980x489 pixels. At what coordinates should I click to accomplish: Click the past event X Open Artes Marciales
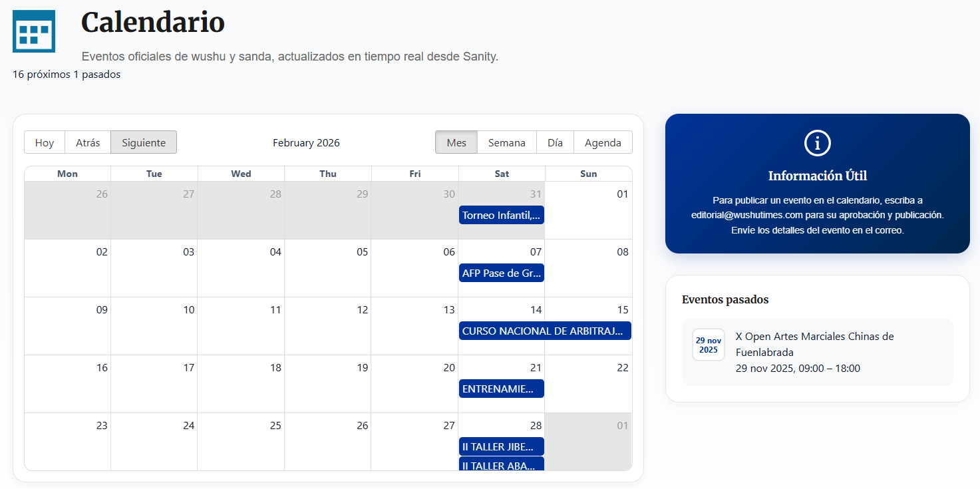814,345
